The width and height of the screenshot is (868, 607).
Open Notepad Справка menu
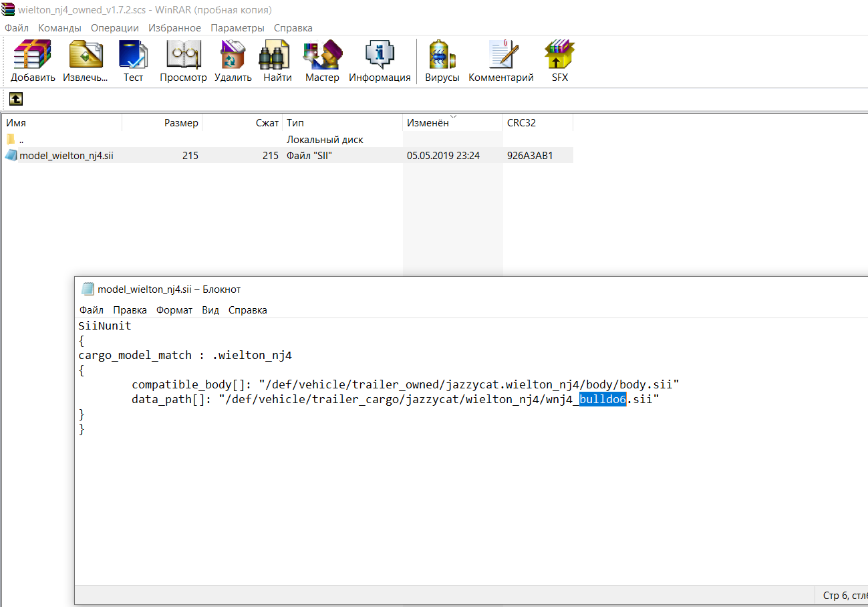click(x=248, y=310)
